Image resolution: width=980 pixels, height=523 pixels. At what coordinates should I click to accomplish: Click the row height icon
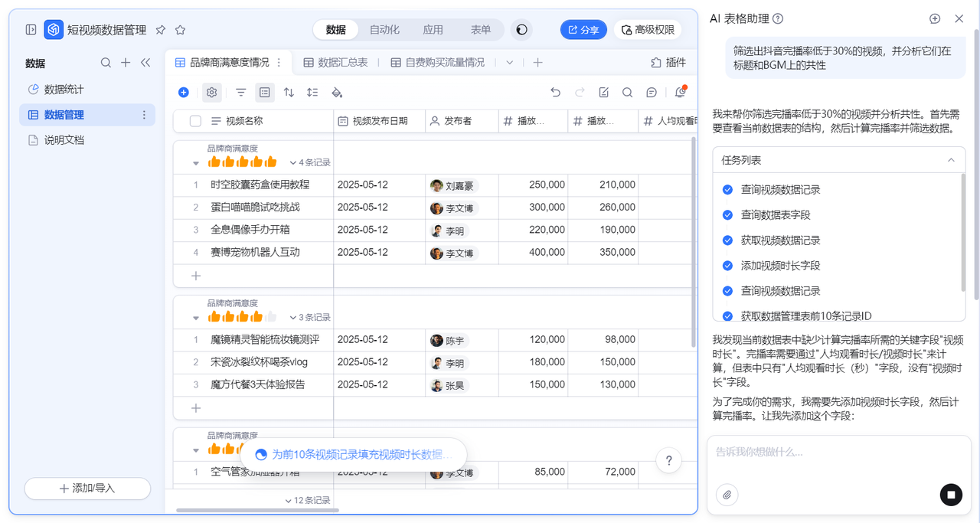coord(312,93)
